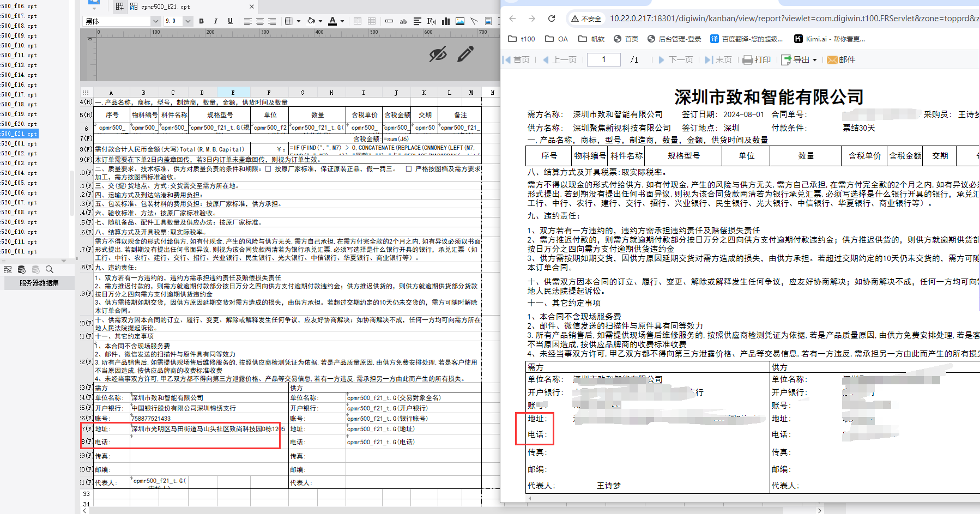
Task: Select cell containing 深圳市致和智能有限公司 in designer
Action: pos(209,398)
